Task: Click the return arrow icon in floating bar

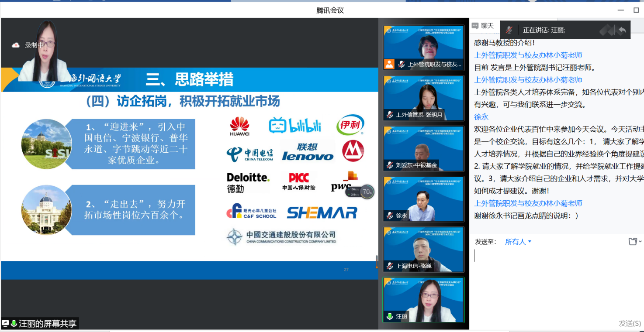Action: pyautogui.click(x=622, y=30)
